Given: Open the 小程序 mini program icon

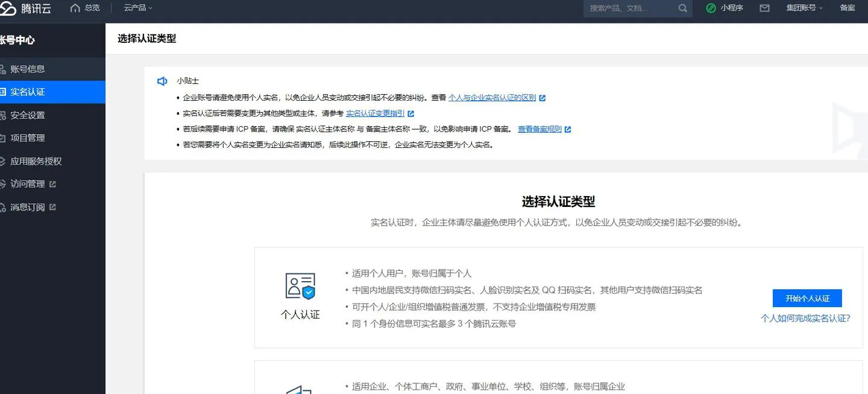Looking at the screenshot, I should (711, 8).
